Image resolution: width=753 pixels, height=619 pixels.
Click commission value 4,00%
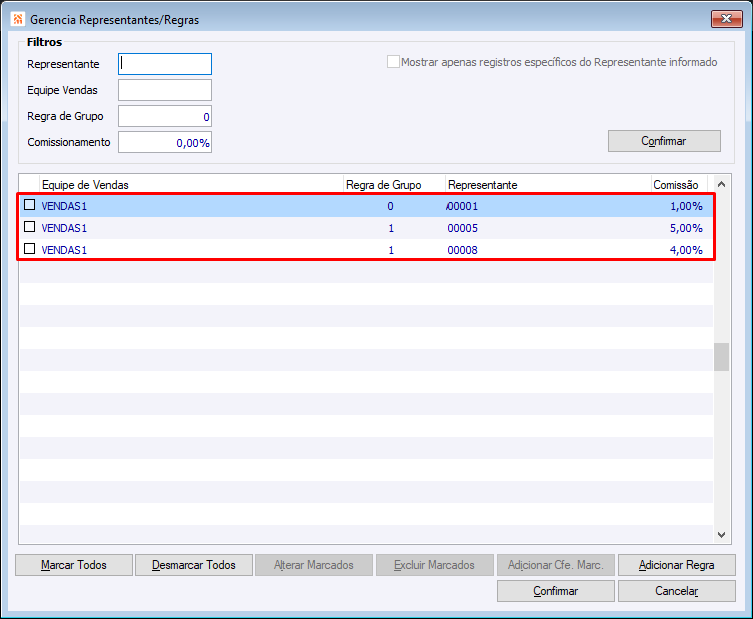(x=686, y=250)
